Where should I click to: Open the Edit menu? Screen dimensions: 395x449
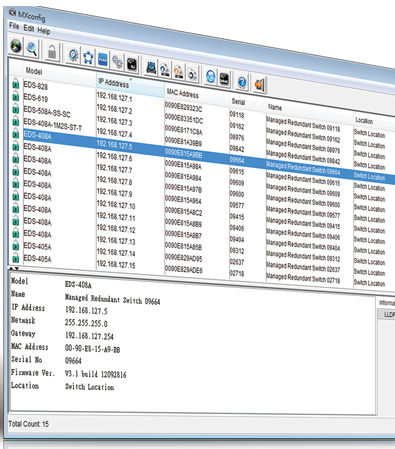tap(29, 29)
